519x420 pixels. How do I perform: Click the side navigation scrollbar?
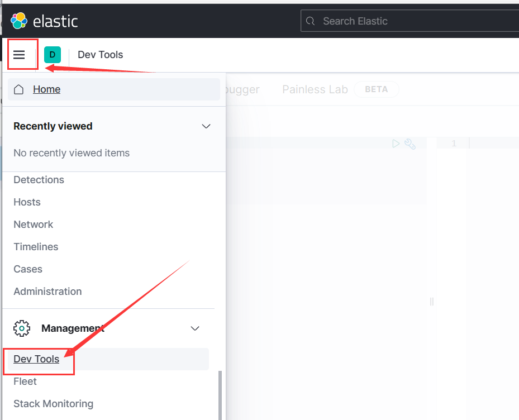(220, 394)
